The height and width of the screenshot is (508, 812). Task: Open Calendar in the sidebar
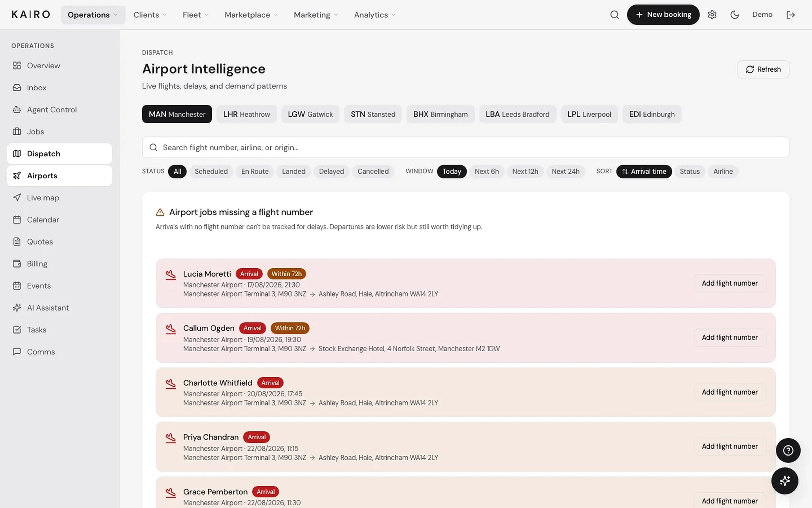pyautogui.click(x=59, y=220)
